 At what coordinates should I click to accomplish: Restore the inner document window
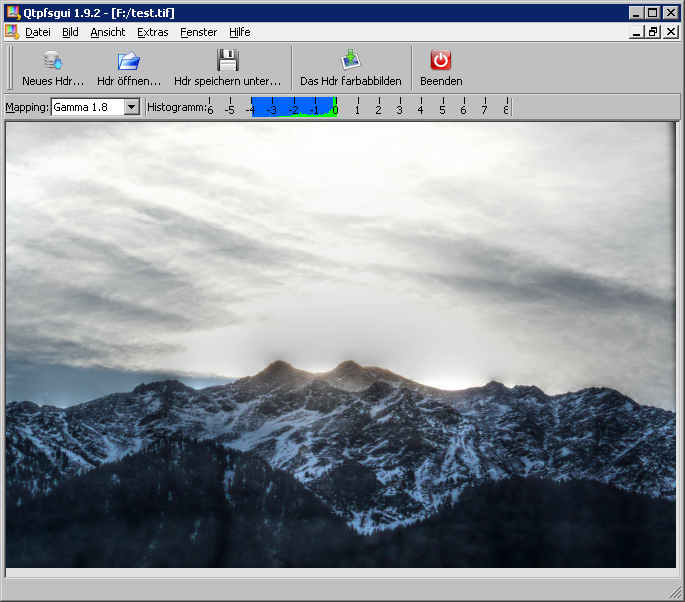click(x=653, y=32)
